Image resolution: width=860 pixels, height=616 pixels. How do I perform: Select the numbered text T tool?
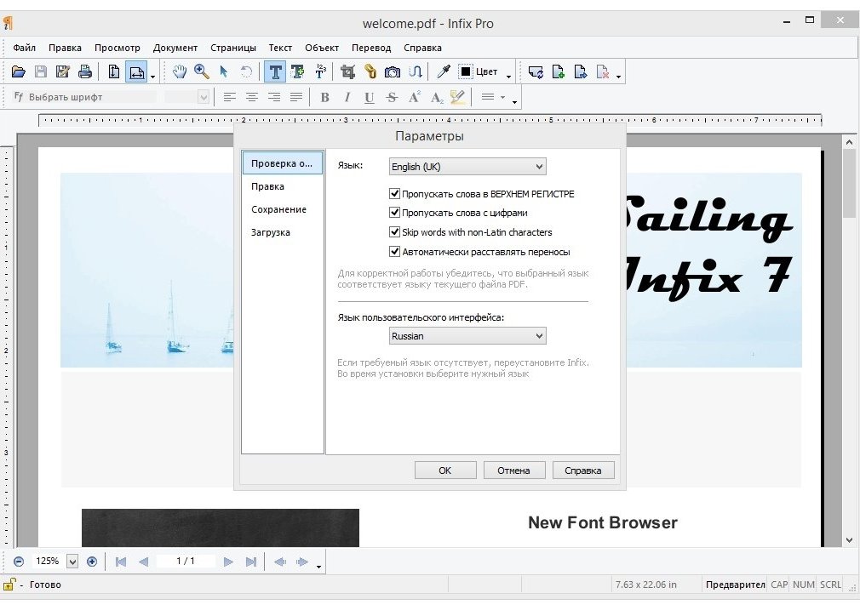(320, 71)
